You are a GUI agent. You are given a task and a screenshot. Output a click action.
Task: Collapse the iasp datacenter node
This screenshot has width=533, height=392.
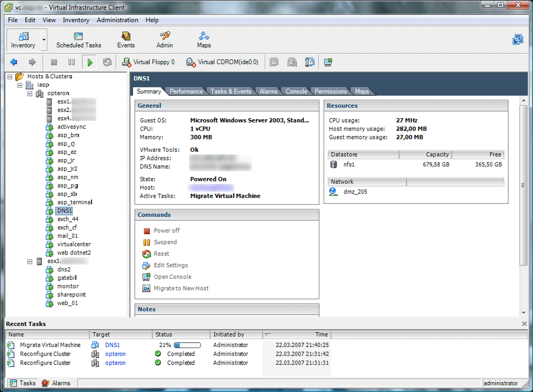tap(20, 85)
